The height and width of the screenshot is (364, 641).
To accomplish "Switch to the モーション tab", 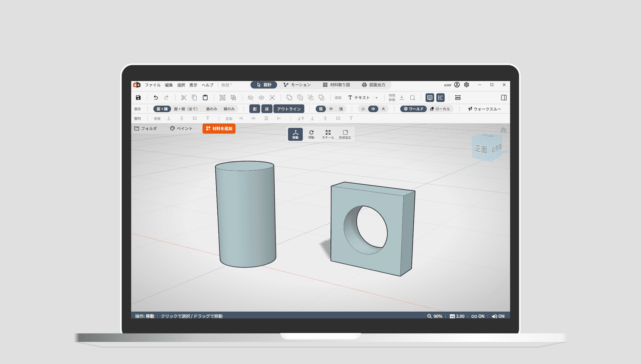I will [x=297, y=85].
